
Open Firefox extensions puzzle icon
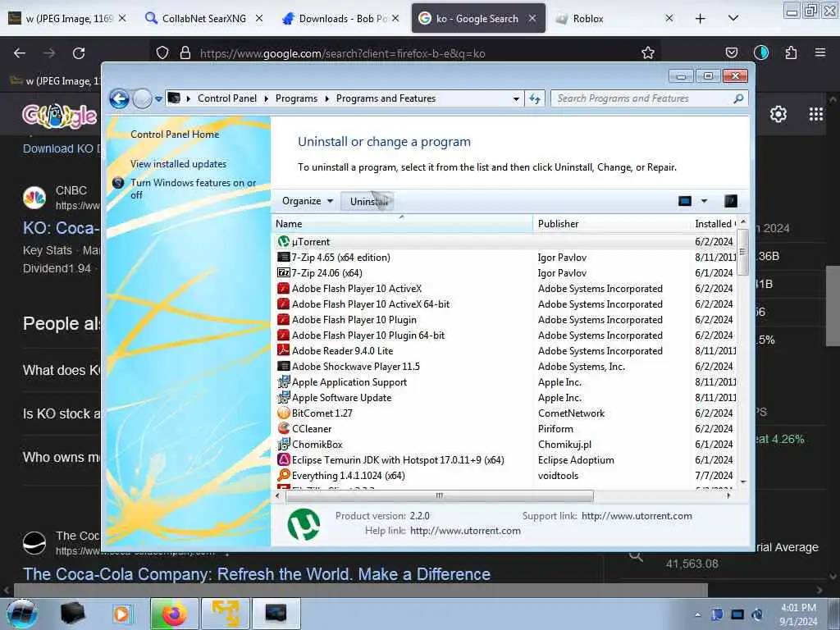pyautogui.click(x=791, y=52)
